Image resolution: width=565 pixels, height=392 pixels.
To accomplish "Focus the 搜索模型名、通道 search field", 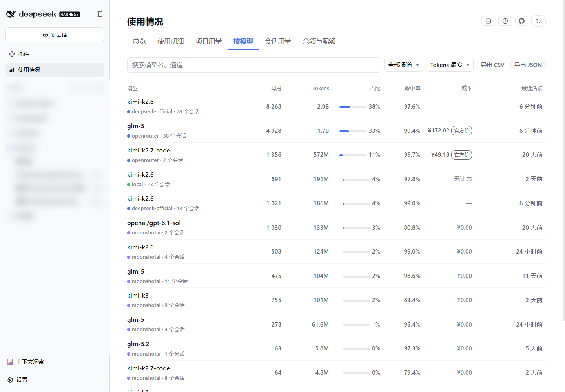I will [254, 65].
